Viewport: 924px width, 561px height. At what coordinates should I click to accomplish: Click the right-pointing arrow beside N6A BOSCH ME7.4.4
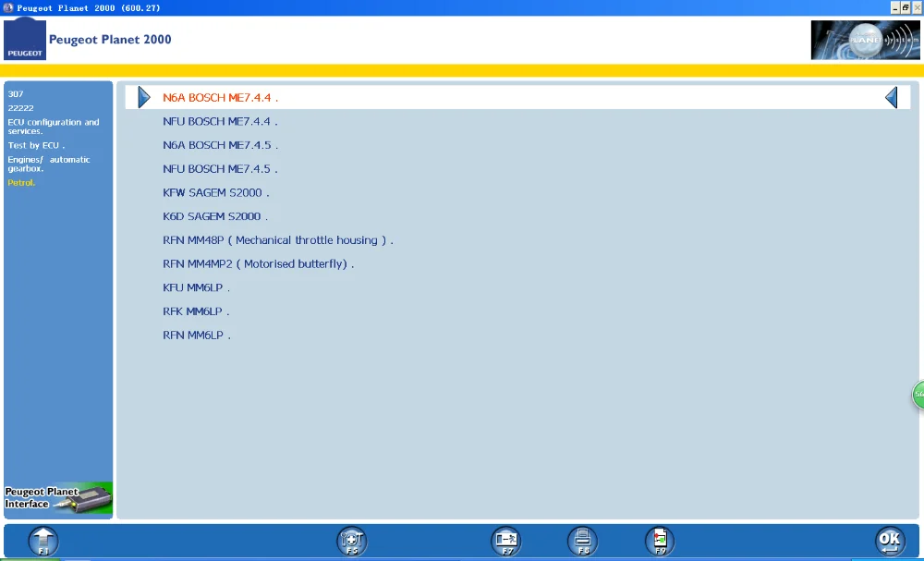tap(144, 97)
